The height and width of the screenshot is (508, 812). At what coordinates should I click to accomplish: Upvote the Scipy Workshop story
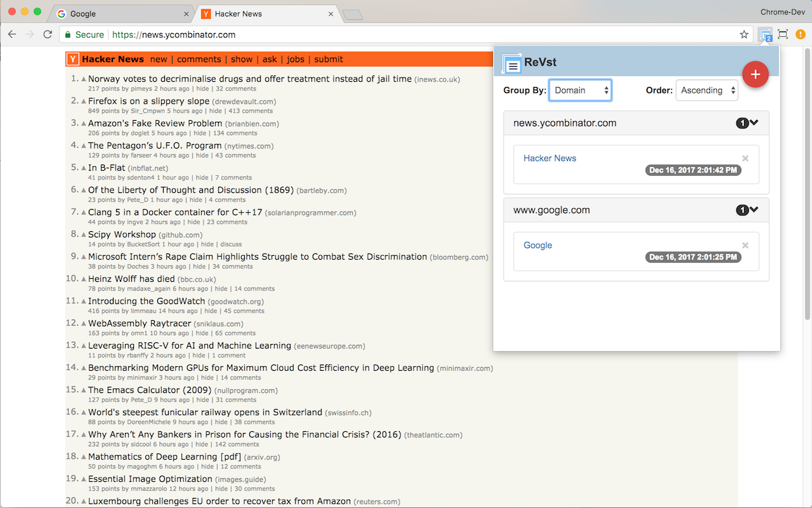[x=83, y=235]
